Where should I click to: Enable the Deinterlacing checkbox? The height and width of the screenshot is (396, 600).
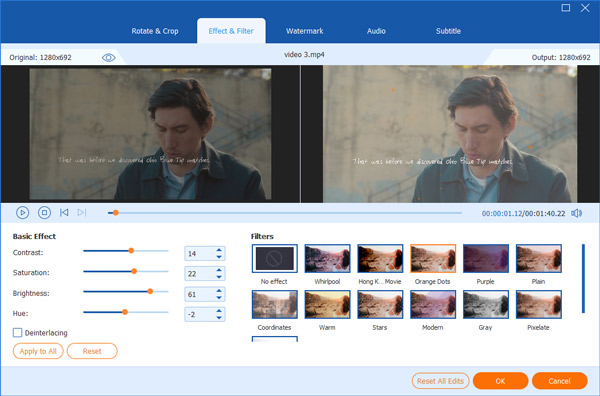click(x=17, y=332)
